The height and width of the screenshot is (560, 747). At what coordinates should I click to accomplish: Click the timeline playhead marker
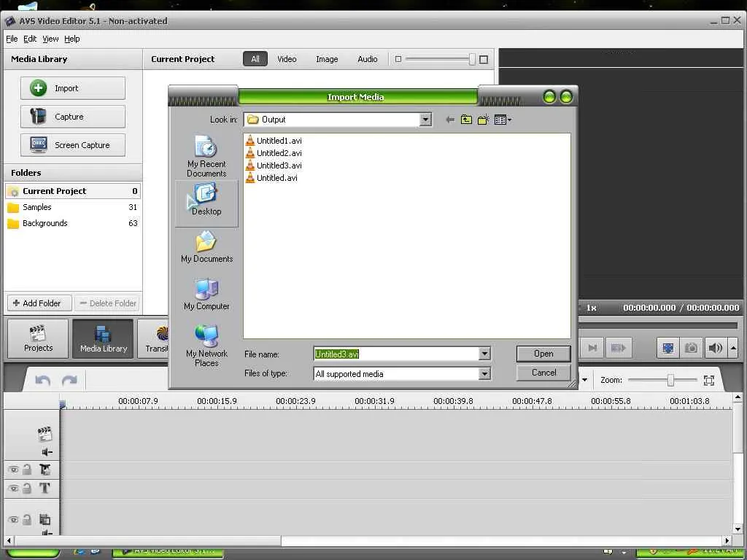[x=62, y=404]
